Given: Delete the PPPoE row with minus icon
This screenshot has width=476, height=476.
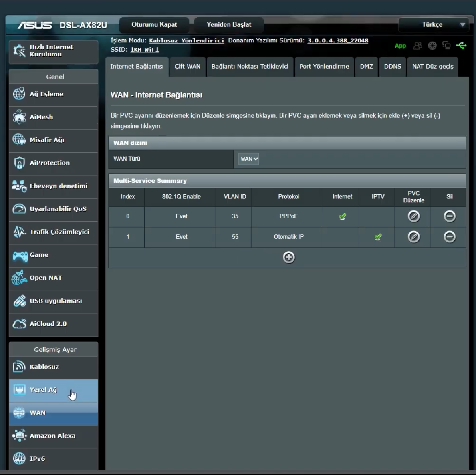Looking at the screenshot, I should pos(449,216).
